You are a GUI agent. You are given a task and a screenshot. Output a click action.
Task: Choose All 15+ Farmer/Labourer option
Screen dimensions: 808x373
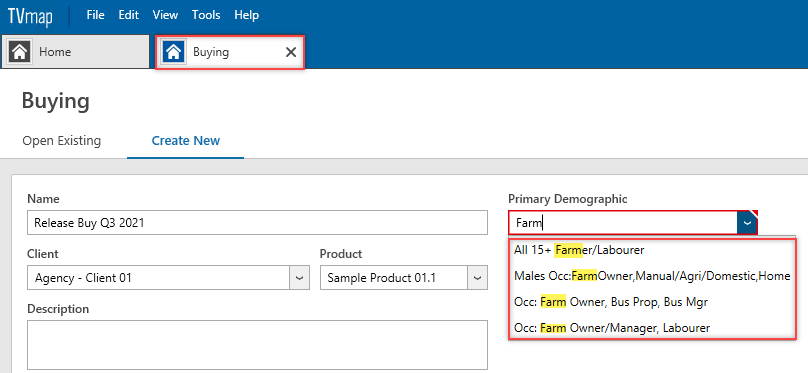coord(652,250)
